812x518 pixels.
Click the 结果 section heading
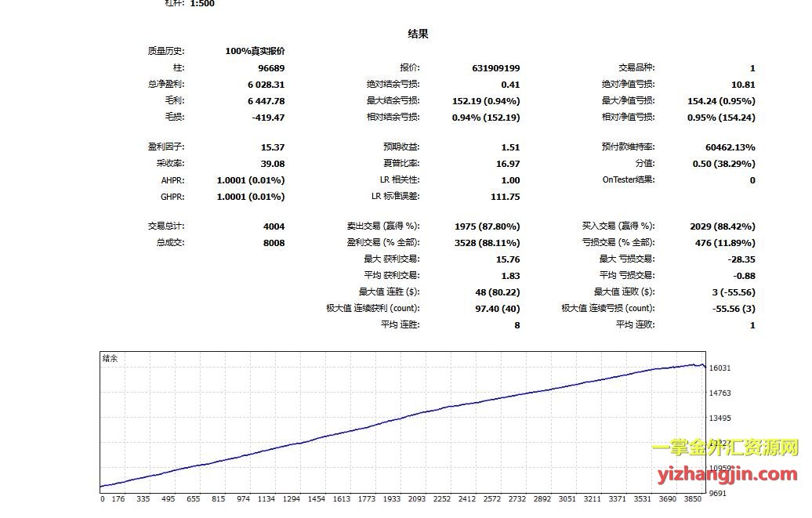[x=418, y=34]
